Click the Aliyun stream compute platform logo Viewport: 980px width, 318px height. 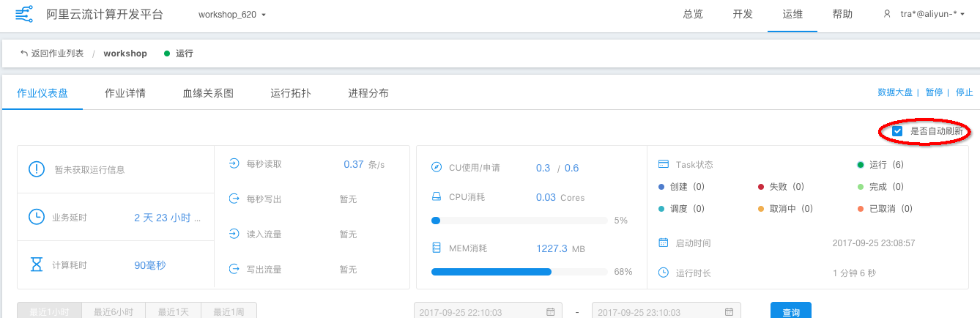pos(23,14)
